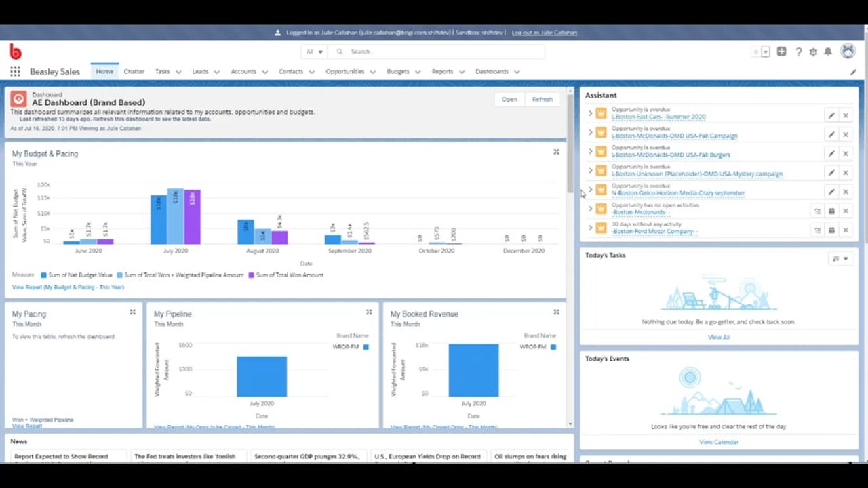Image resolution: width=868 pixels, height=488 pixels.
Task: Expand the Mystery campaign assistant item
Action: coord(590,171)
